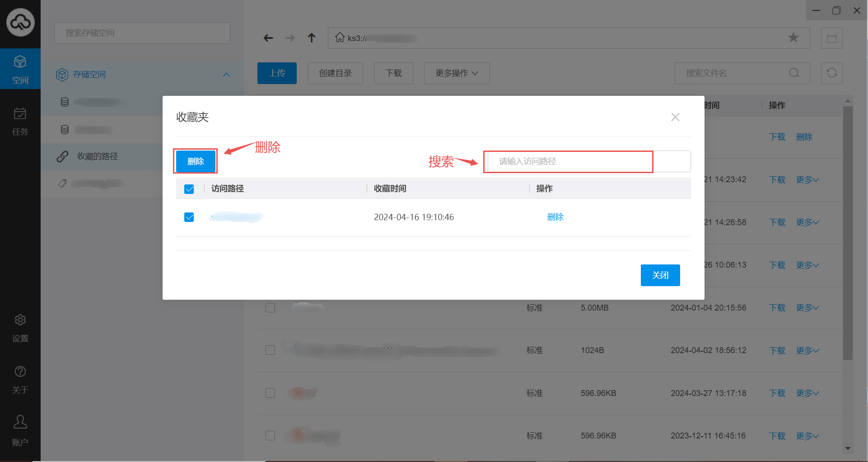Click the 下载 toolbar button
The height and width of the screenshot is (462, 868).
393,73
